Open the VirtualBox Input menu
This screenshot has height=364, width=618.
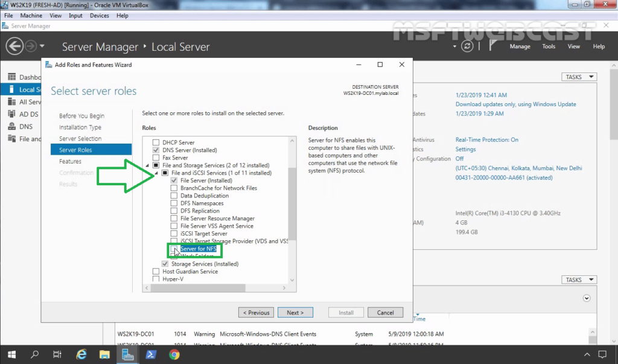pyautogui.click(x=75, y=15)
